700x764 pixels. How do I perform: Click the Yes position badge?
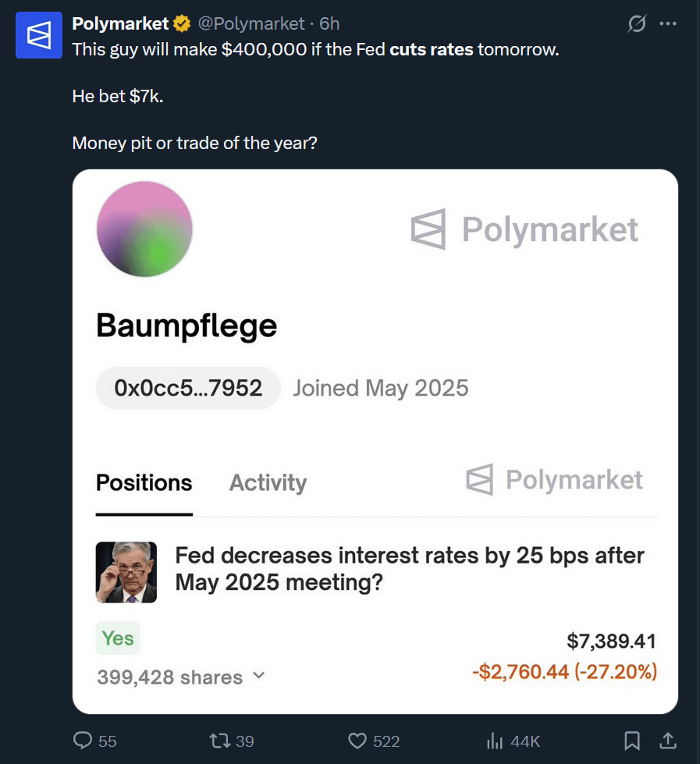coord(118,638)
